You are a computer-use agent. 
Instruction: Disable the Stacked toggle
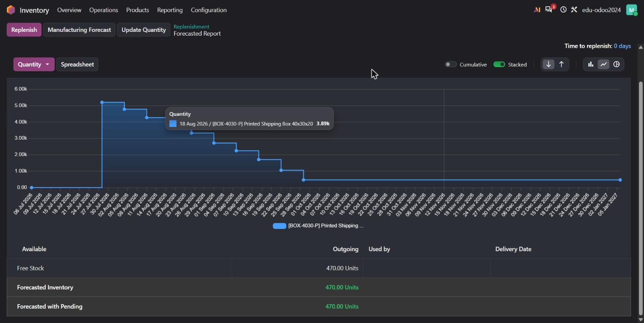499,64
